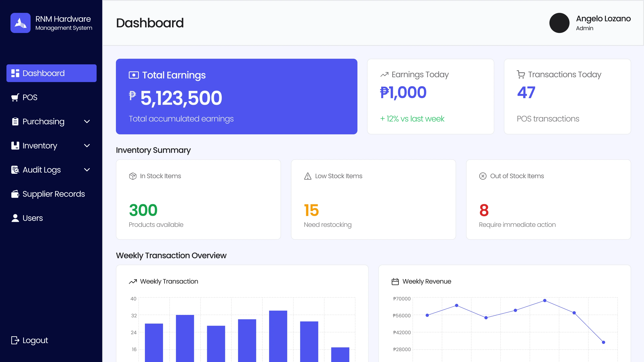Screen dimensions: 644x362
Task: Click the Inventory box icon in sidebar
Action: click(15, 146)
